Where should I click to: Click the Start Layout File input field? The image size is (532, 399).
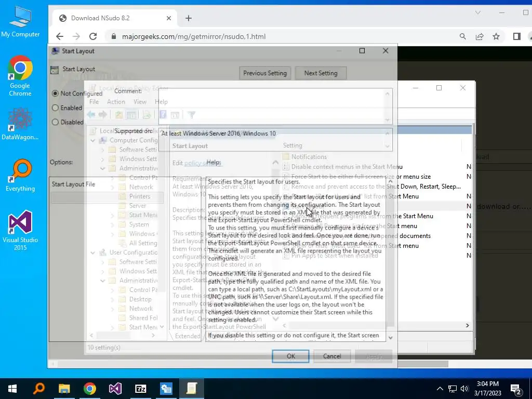coord(107,198)
